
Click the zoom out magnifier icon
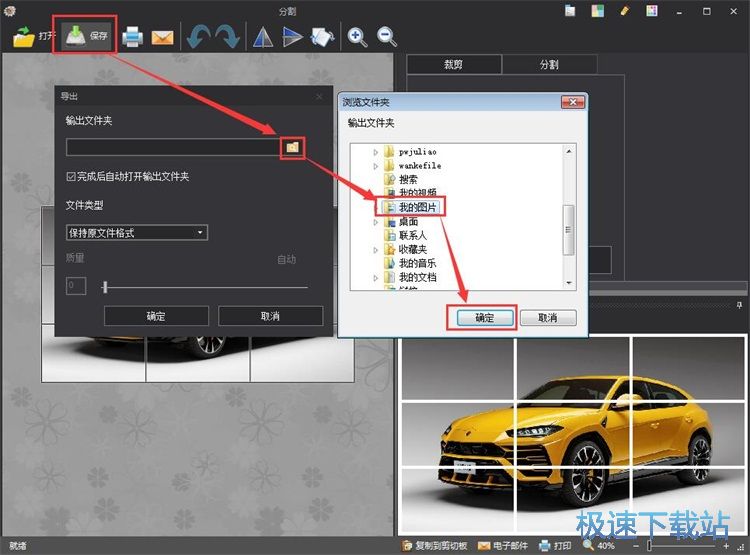click(x=386, y=37)
